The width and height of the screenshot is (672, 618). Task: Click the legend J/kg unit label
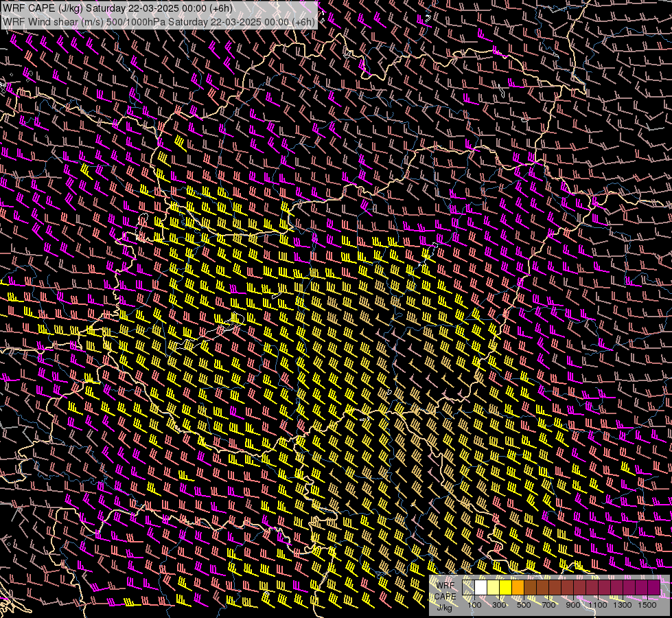click(x=444, y=608)
